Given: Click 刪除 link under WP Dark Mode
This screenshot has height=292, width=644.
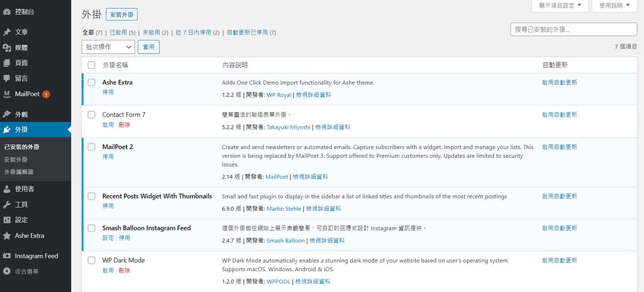Looking at the screenshot, I should coord(125,271).
